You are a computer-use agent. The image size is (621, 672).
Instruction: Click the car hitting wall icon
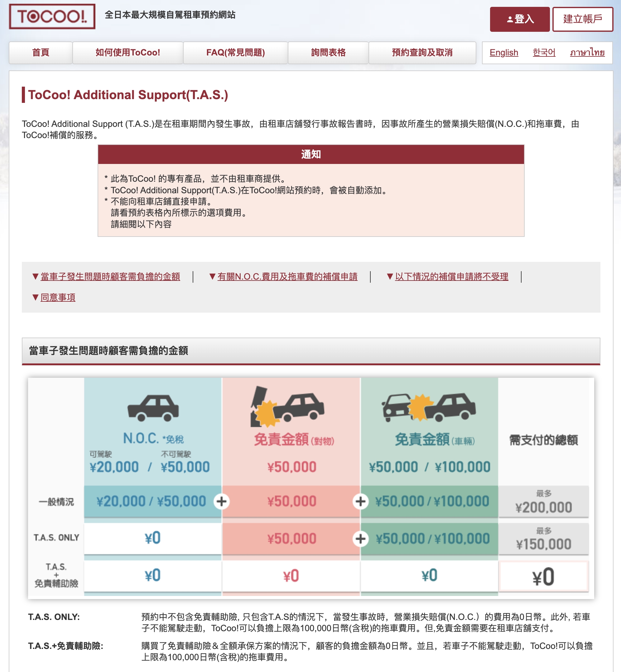[287, 406]
